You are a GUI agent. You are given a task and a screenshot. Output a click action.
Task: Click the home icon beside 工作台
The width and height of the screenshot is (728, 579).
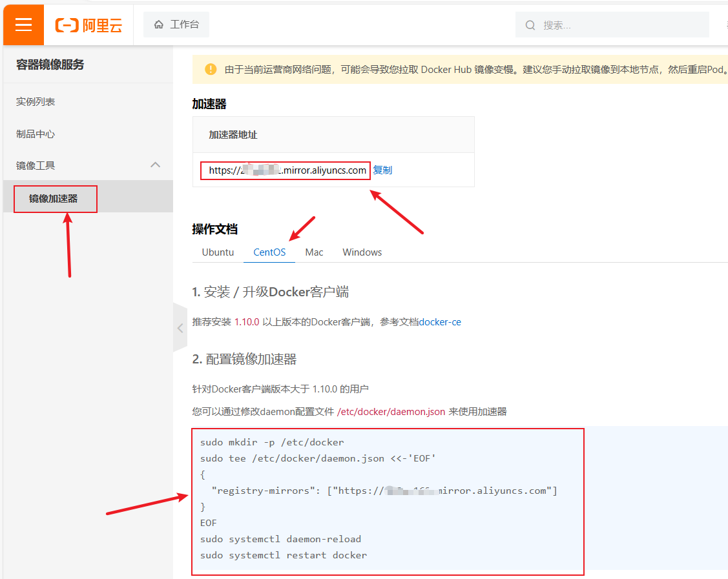(x=159, y=25)
